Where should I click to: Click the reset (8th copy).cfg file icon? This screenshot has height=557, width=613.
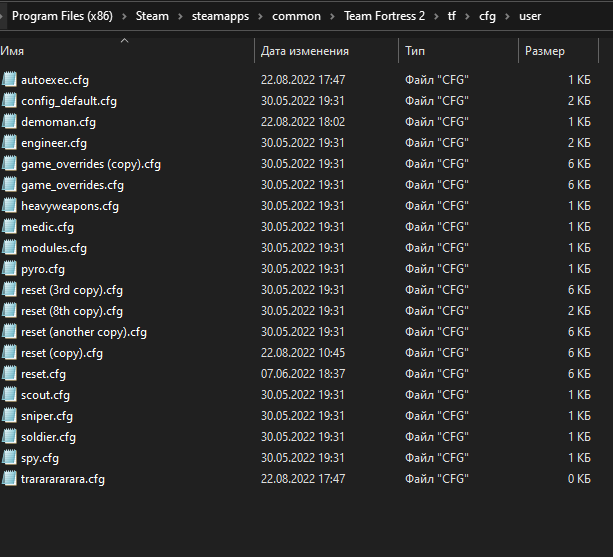pos(9,311)
